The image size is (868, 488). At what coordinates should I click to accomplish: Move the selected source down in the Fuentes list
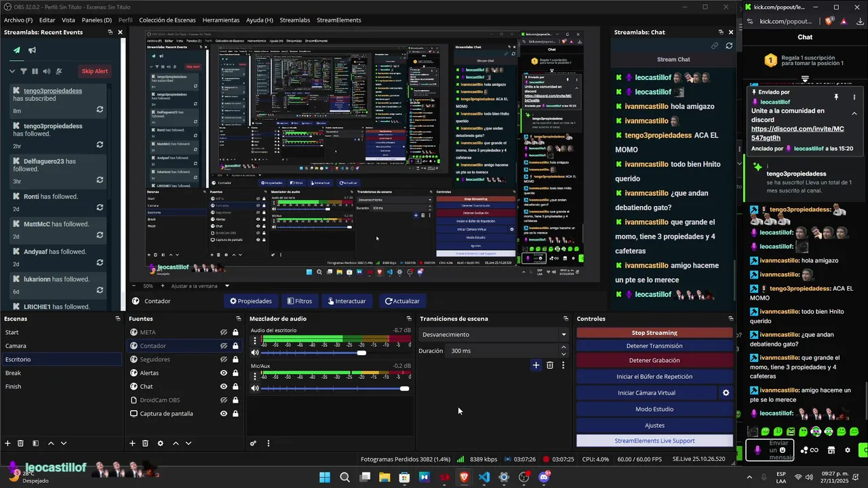[189, 443]
